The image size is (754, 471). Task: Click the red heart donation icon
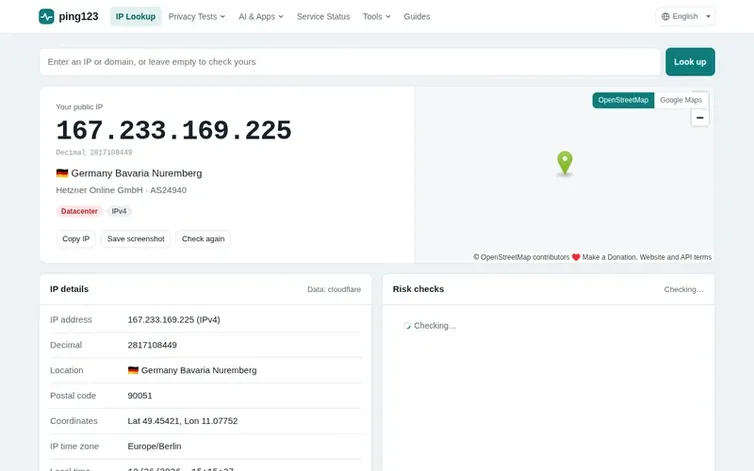(x=576, y=257)
